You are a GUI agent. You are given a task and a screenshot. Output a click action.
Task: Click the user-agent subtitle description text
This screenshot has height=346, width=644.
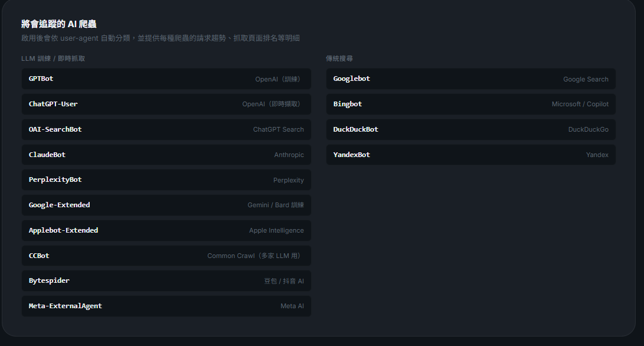pyautogui.click(x=161, y=38)
